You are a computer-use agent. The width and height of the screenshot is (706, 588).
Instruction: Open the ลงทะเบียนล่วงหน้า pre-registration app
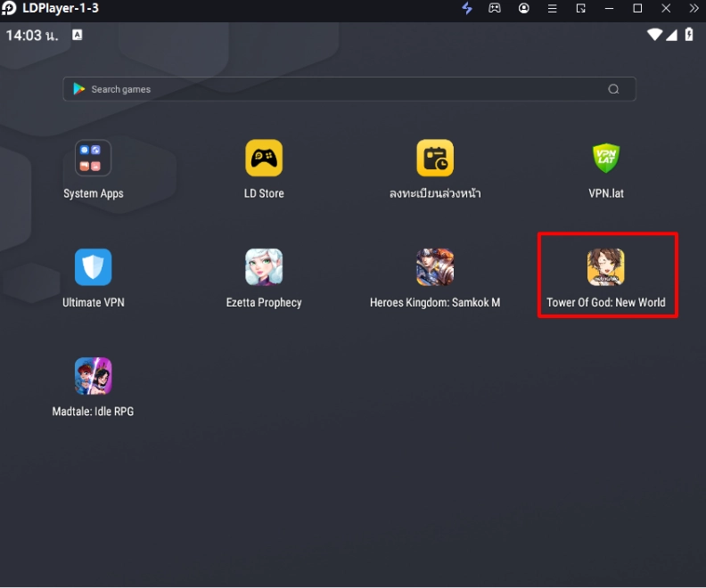[435, 158]
